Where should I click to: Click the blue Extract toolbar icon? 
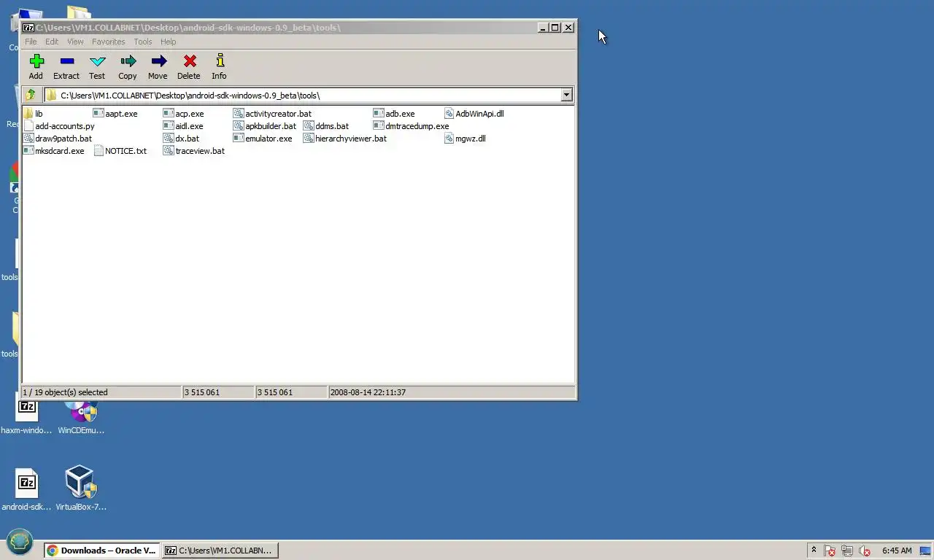66,61
